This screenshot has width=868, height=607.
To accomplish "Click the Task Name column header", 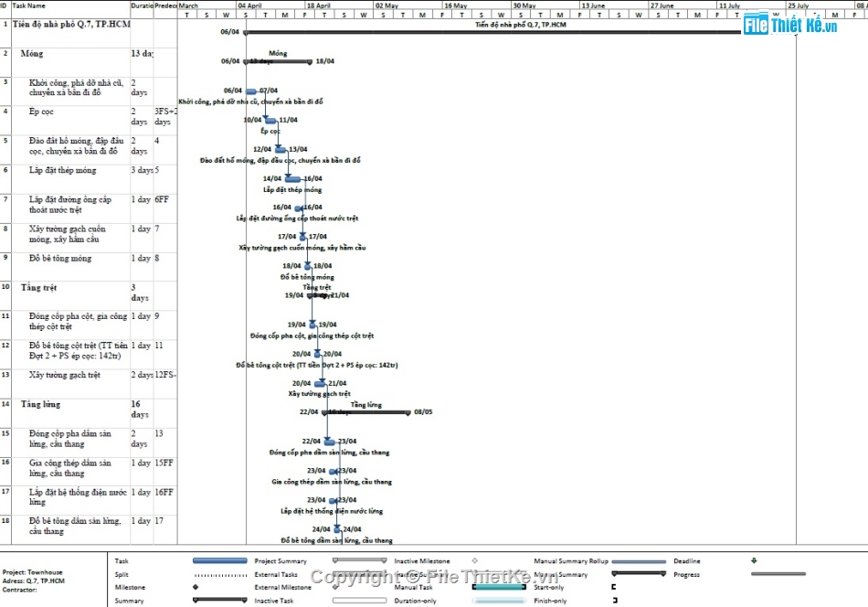I will [x=71, y=5].
